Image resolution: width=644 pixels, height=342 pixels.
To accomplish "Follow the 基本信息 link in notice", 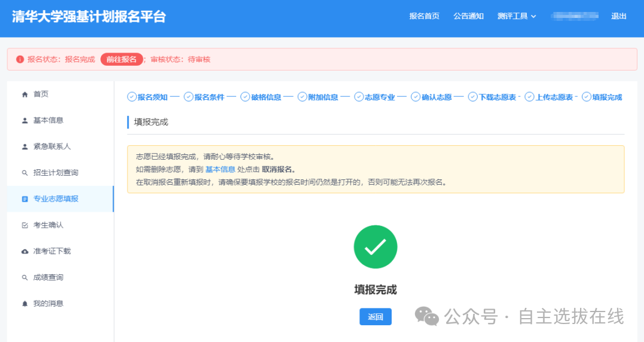I will 220,169.
